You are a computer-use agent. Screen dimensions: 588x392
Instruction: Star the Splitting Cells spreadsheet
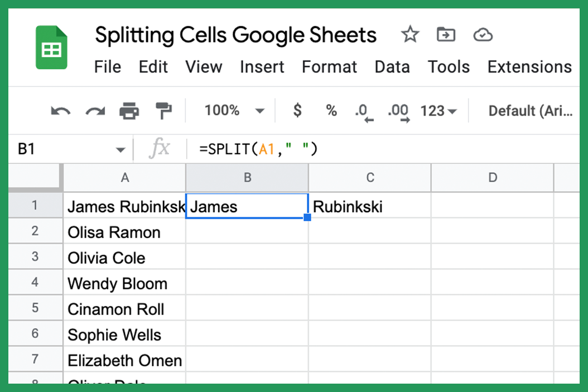pos(411,35)
